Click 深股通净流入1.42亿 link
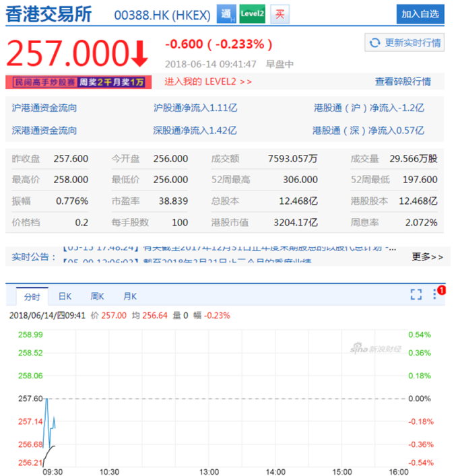Image resolution: width=458 pixels, height=476 pixels. [195, 131]
